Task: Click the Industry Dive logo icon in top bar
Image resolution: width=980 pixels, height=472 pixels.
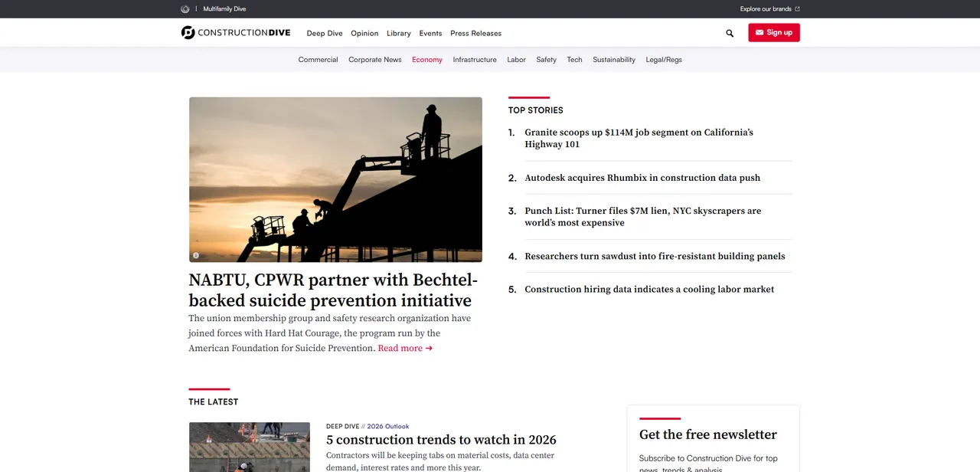Action: [185, 9]
